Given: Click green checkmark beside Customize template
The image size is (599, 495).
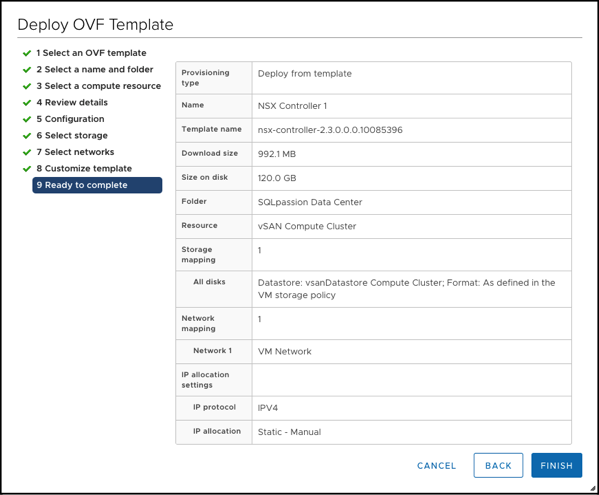Looking at the screenshot, I should (x=27, y=168).
